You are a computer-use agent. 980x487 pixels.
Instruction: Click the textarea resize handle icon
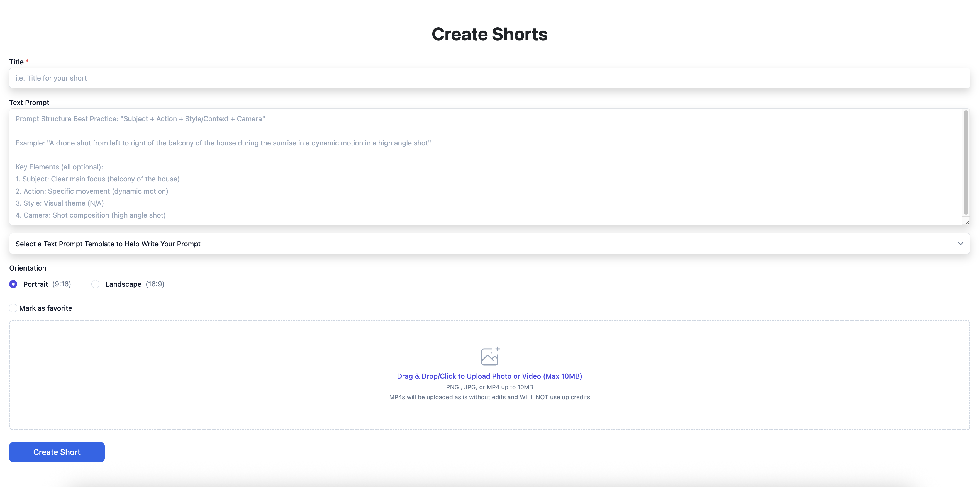point(967,222)
